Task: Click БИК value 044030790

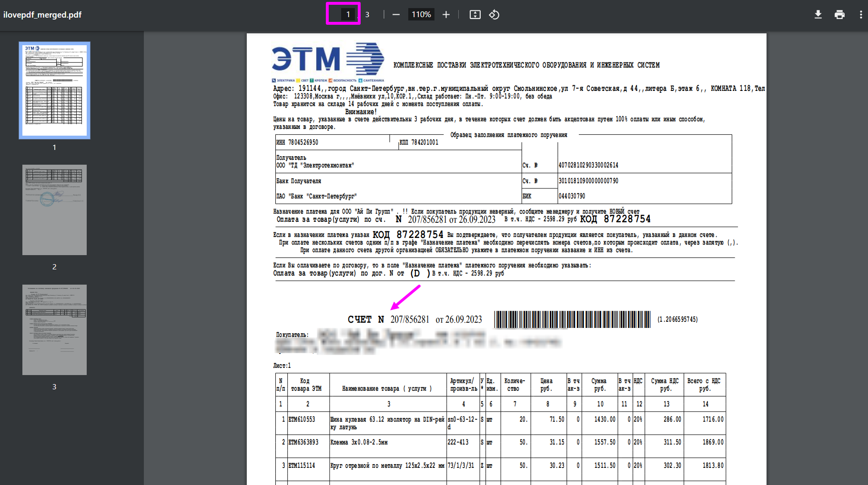Action: point(572,196)
